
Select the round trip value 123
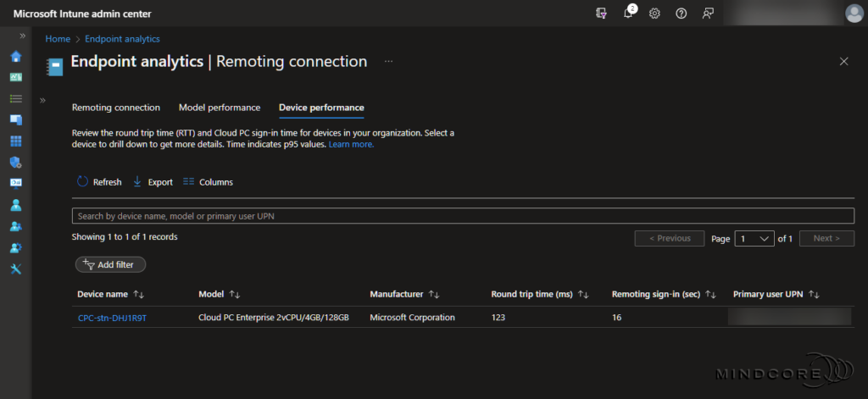click(498, 318)
